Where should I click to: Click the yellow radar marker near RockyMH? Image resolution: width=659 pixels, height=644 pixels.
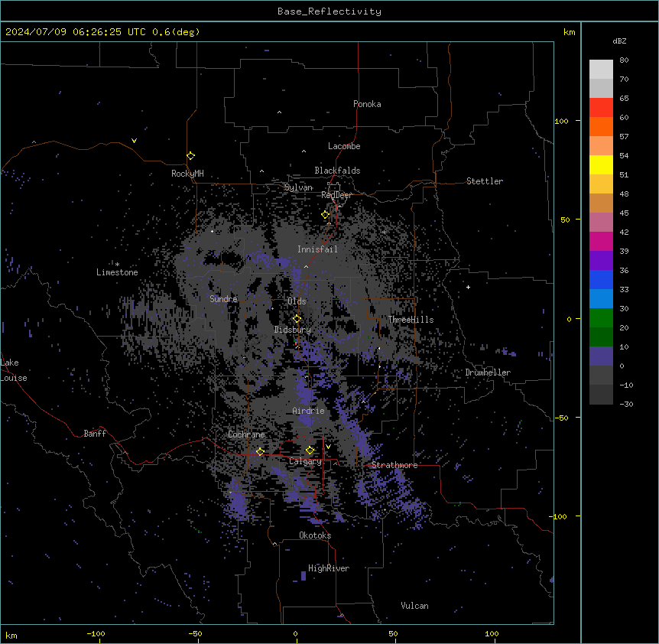(x=191, y=156)
